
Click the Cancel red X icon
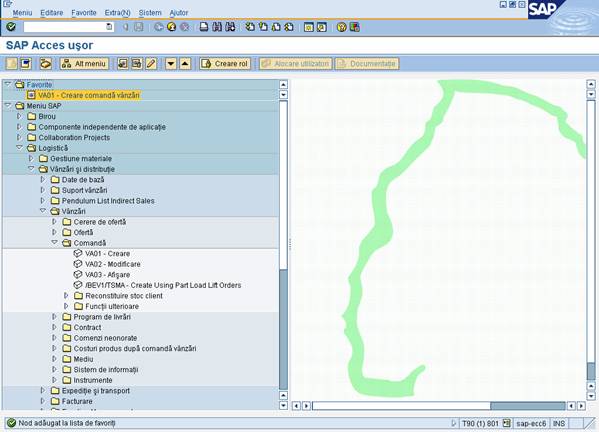coord(185,27)
